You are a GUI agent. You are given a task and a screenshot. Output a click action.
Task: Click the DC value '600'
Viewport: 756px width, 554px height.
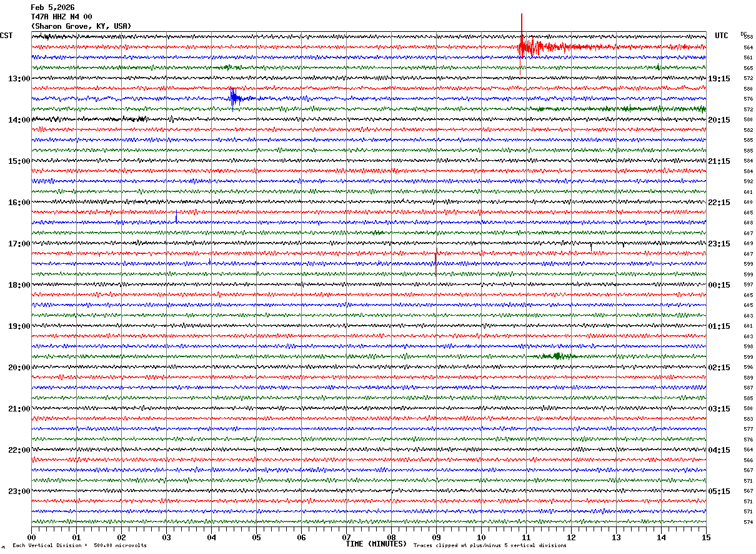pos(748,203)
